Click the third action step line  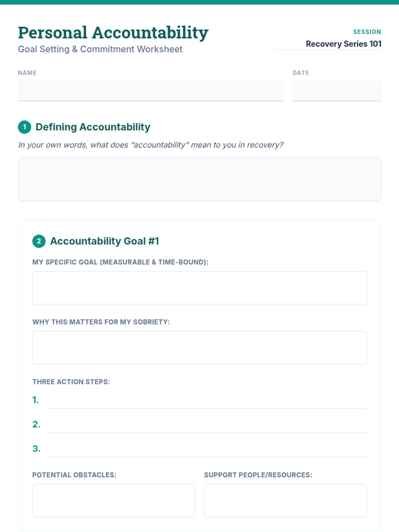[207, 450]
